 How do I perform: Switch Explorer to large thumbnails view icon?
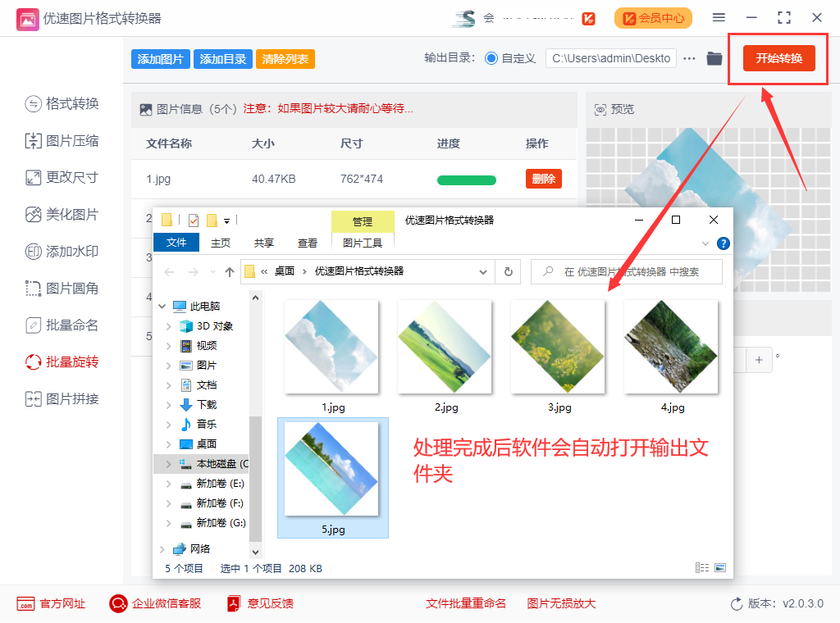click(x=720, y=567)
